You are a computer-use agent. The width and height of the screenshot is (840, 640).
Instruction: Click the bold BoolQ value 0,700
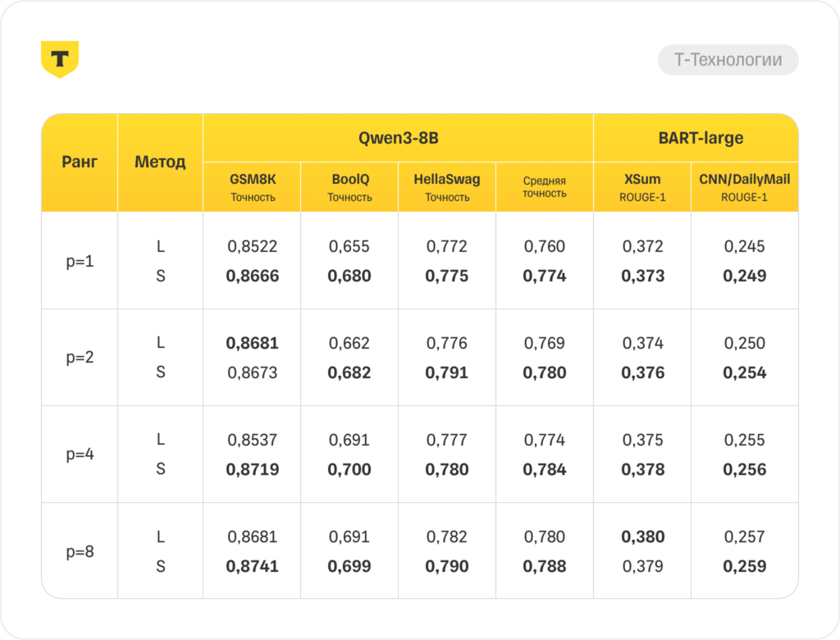(x=349, y=469)
